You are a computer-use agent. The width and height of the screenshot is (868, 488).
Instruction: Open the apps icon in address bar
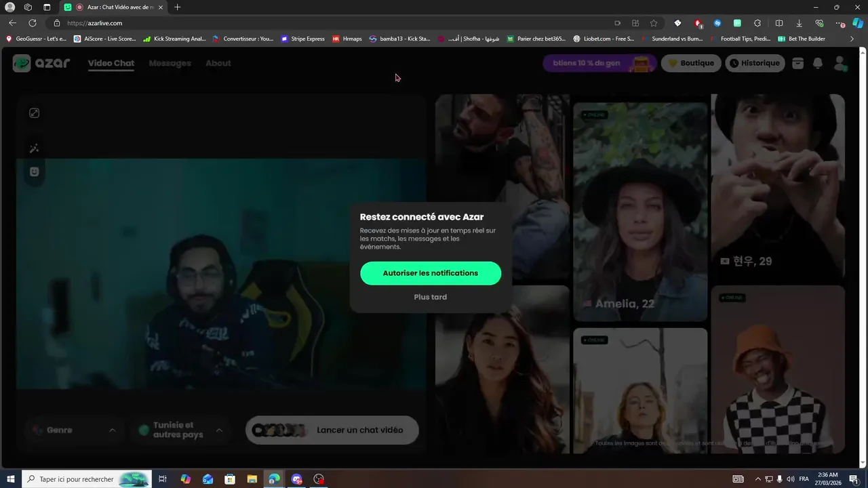[635, 23]
